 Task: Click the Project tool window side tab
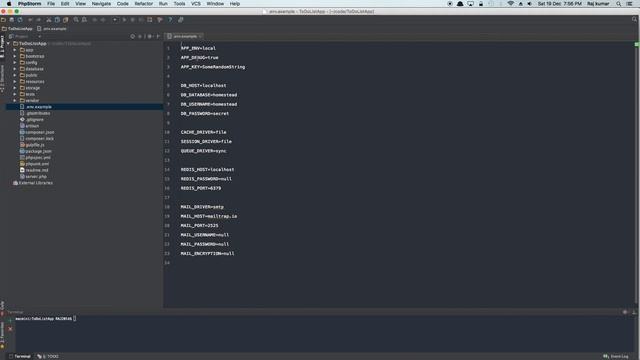pos(2,47)
